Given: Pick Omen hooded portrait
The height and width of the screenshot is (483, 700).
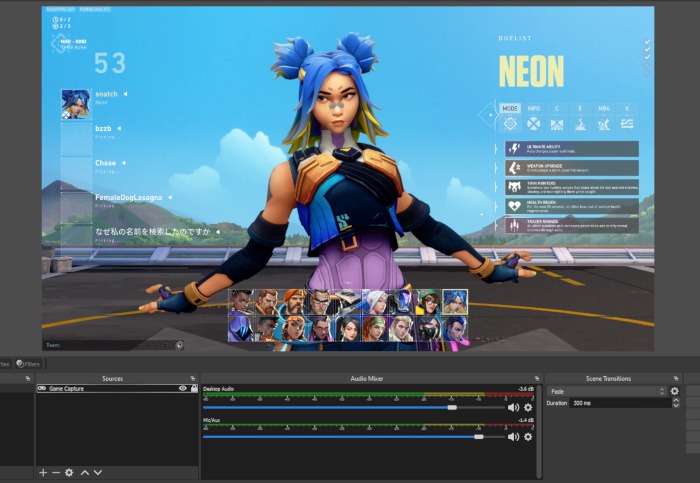Looking at the screenshot, I should (241, 329).
